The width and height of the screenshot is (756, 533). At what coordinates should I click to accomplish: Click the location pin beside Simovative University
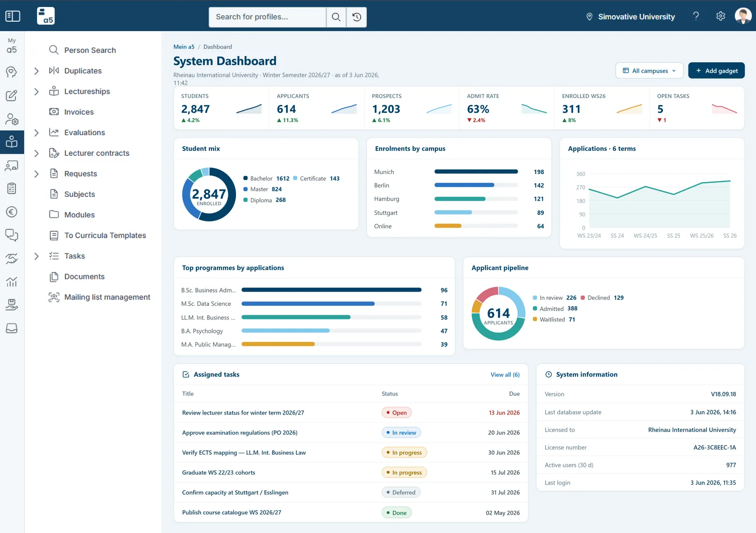pos(589,17)
